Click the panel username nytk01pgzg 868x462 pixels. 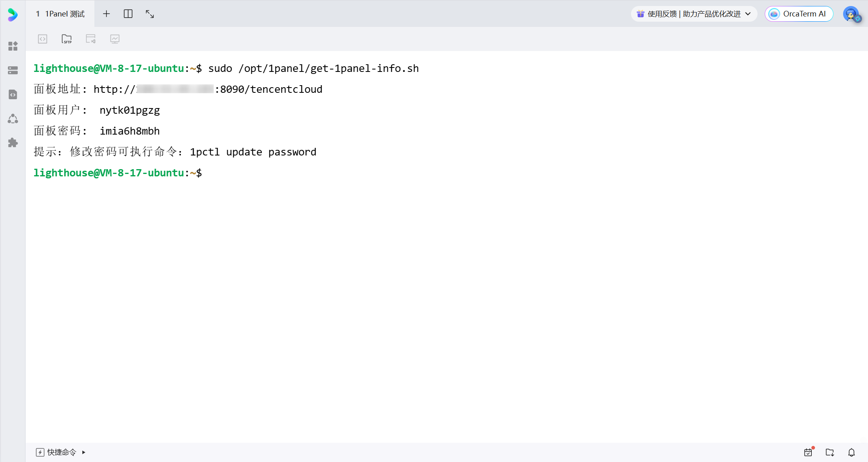click(x=130, y=110)
